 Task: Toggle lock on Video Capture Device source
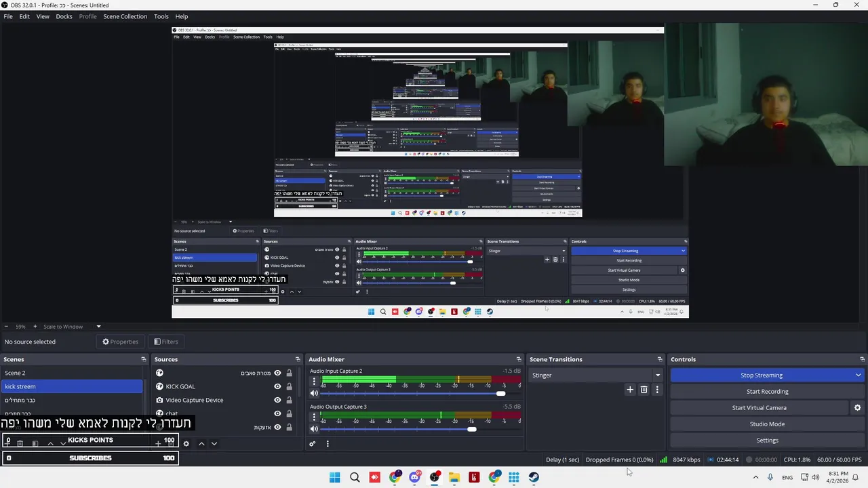[290, 400]
